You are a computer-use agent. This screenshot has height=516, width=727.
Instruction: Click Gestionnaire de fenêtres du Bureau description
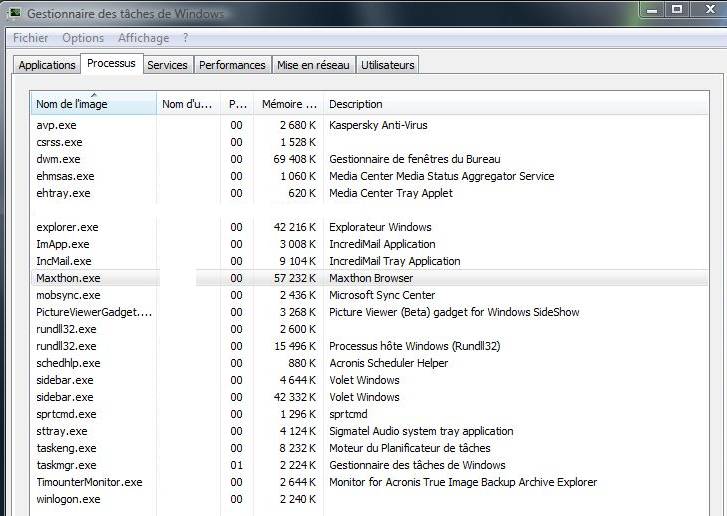(415, 159)
